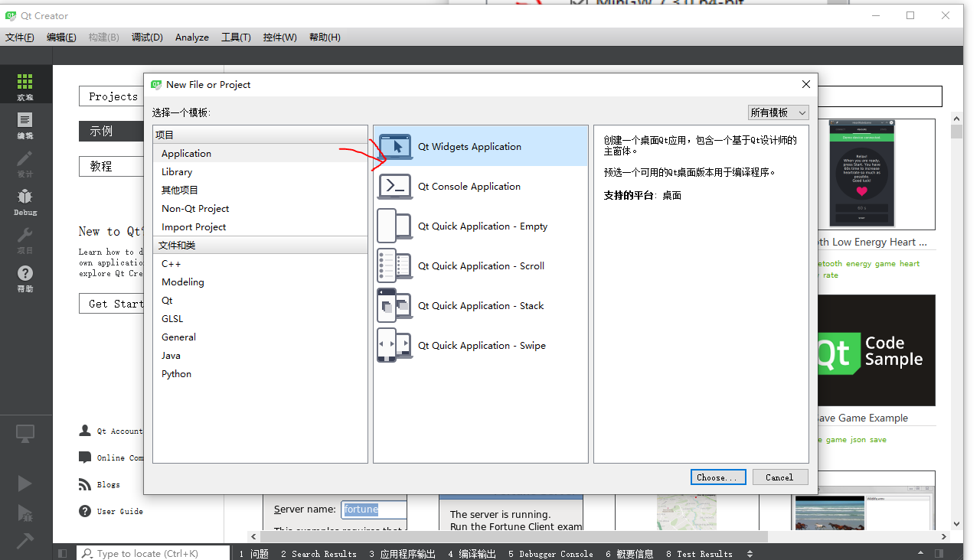This screenshot has height=560, width=980.
Task: Open the 文件(F) menu
Action: coord(20,37)
